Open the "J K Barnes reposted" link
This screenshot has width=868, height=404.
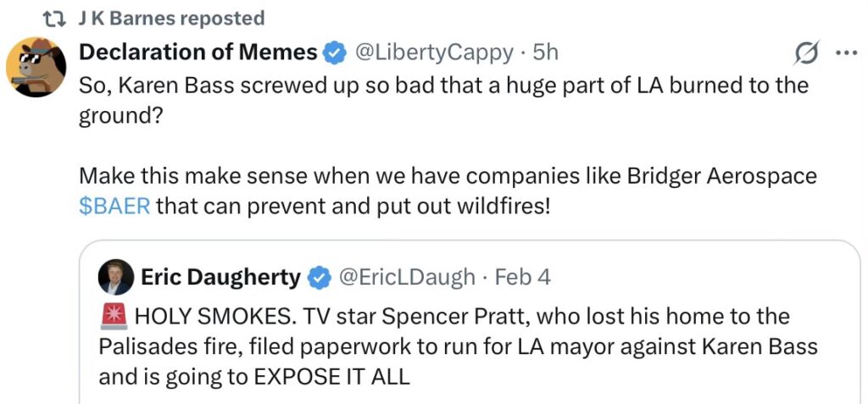(170, 18)
